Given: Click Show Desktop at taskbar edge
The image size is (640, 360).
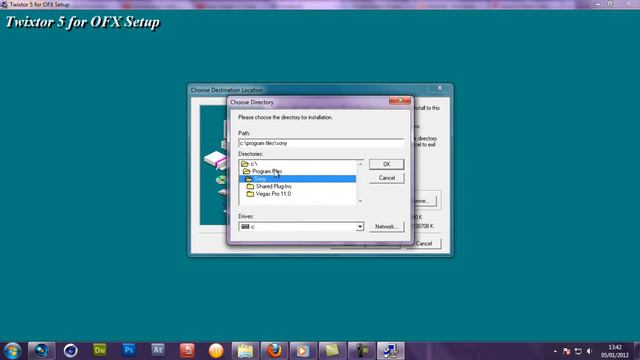Looking at the screenshot, I should tap(637, 351).
